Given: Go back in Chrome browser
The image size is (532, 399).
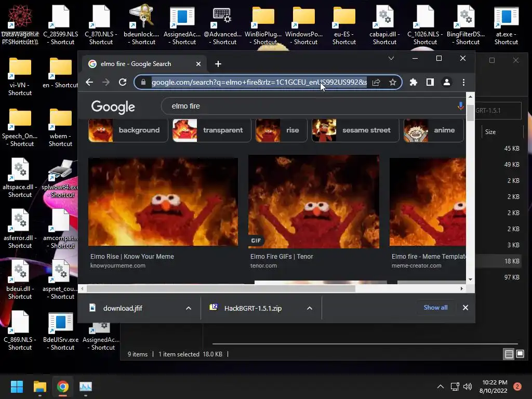Looking at the screenshot, I should [x=89, y=83].
